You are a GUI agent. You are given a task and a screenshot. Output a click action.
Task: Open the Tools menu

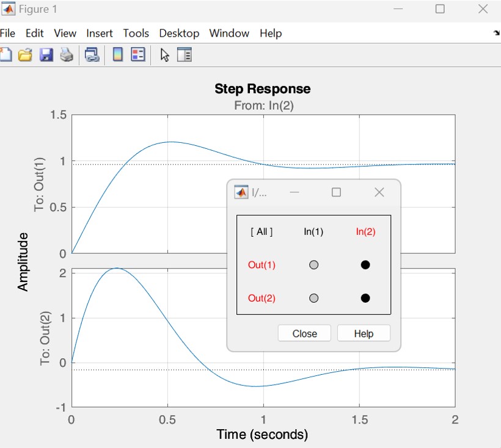coord(136,33)
